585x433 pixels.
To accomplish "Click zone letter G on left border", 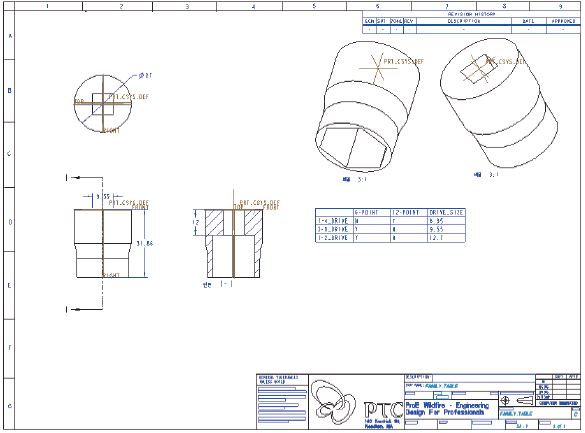I will coord(10,405).
